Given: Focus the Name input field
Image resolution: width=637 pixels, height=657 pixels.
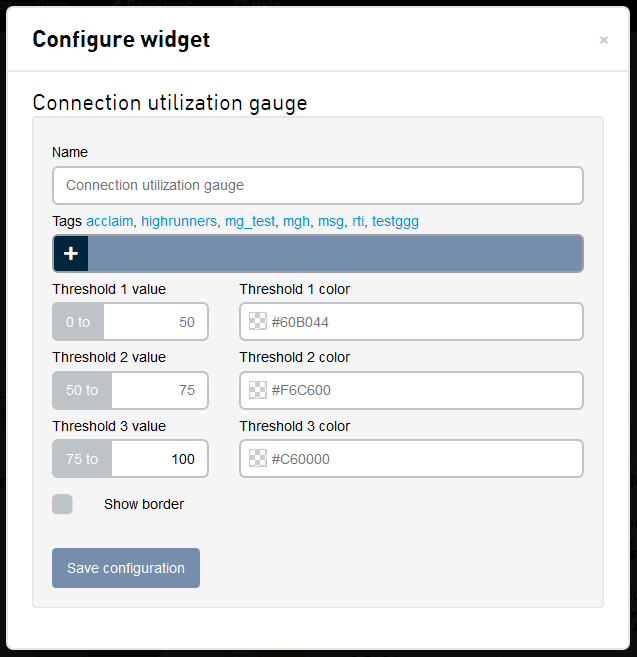Looking at the screenshot, I should (317, 185).
